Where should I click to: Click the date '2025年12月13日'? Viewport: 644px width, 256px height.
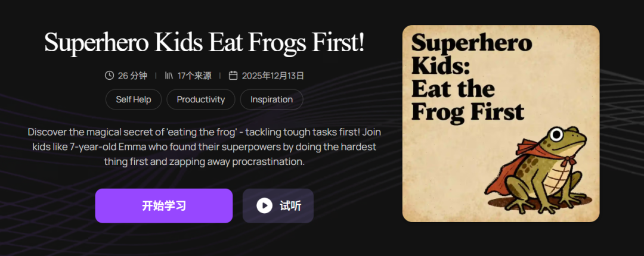pos(273,76)
